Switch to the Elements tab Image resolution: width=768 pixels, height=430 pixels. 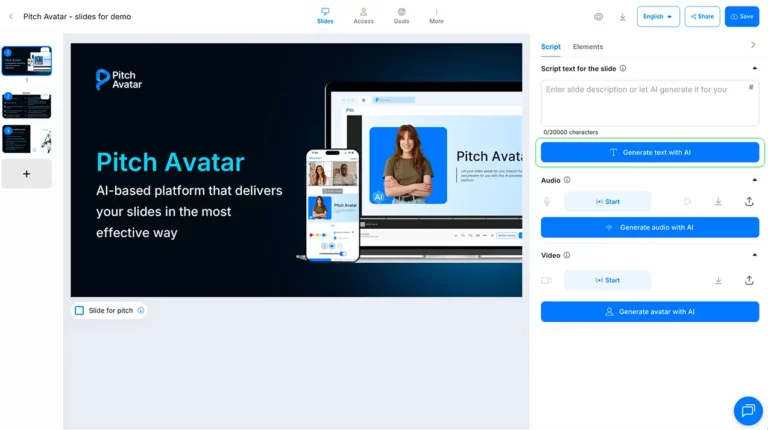coord(587,47)
